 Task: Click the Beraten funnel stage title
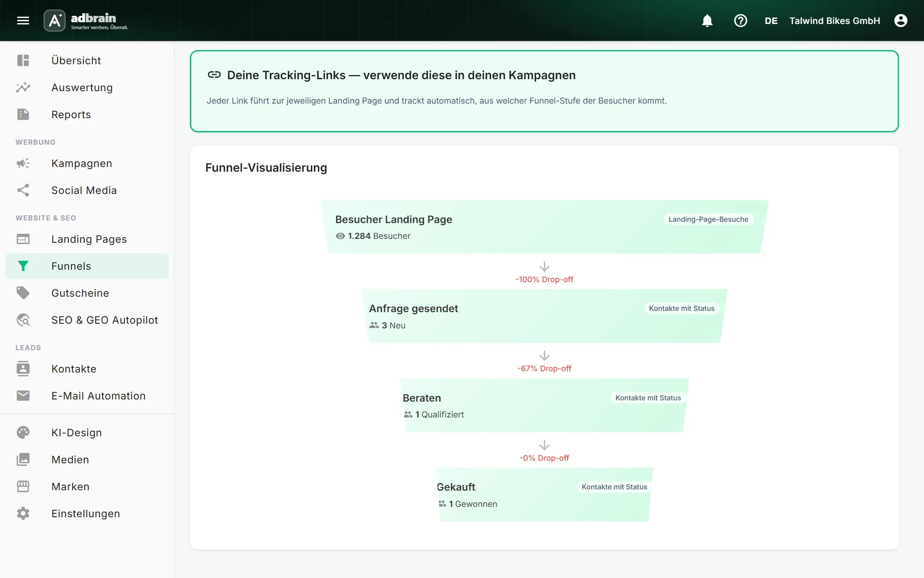pos(422,398)
